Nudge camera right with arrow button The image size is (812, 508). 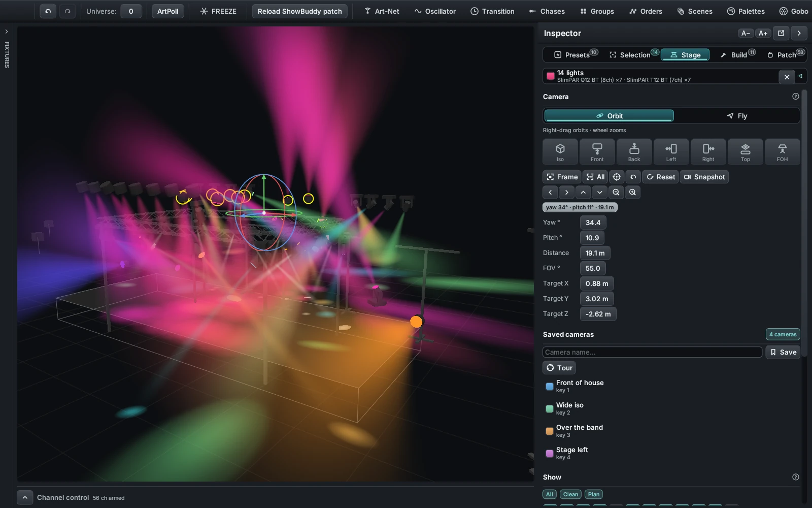tap(567, 192)
